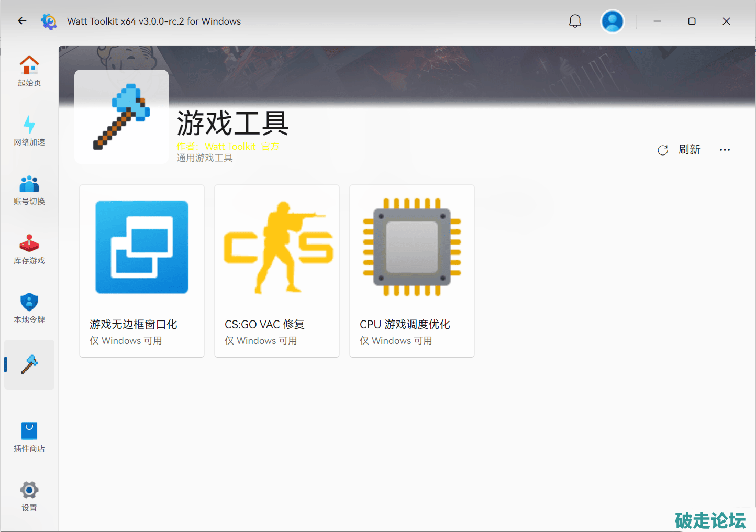The width and height of the screenshot is (756, 532).
Task: Open 网络加速 network acceleration section
Action: pos(29,131)
